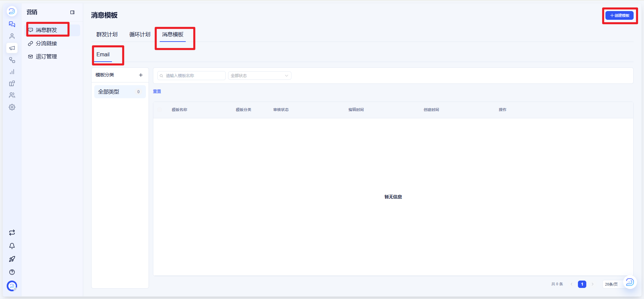Open the apps integration icon in sidebar
Image resolution: width=644 pixels, height=299 pixels.
pos(12,83)
